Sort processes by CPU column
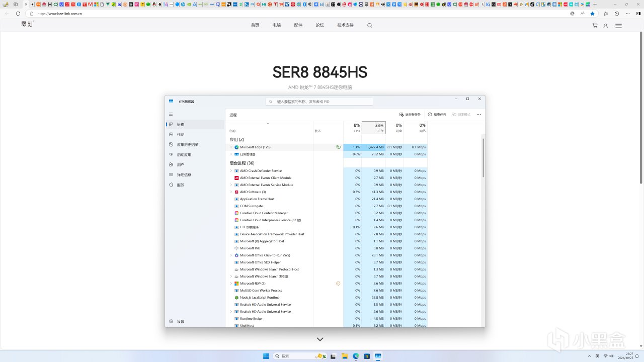This screenshot has width=644, height=362. coord(352,127)
